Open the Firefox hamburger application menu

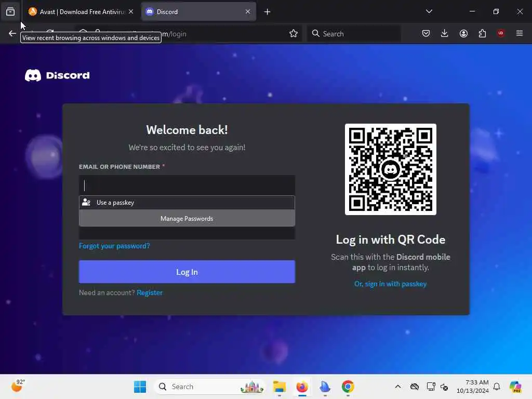[520, 33]
